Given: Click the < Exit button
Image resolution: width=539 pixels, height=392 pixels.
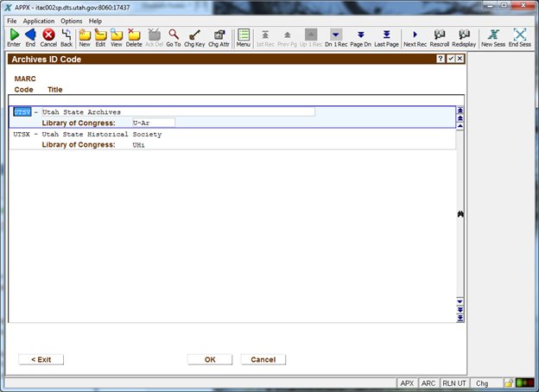Looking at the screenshot, I should click(41, 359).
